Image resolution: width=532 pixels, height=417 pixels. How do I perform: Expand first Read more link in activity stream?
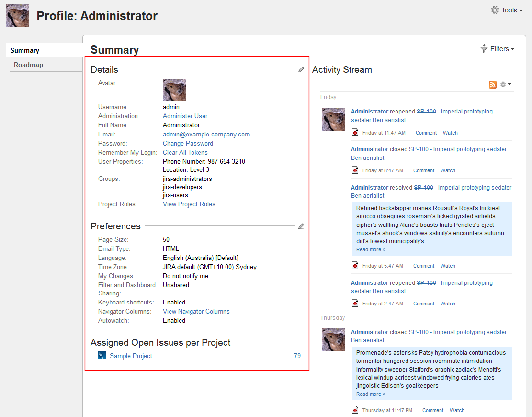coord(371,249)
